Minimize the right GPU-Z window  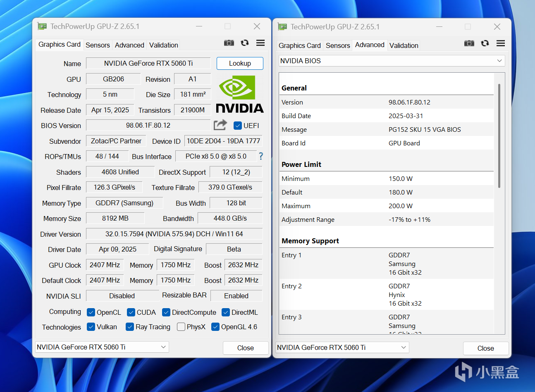click(x=439, y=27)
